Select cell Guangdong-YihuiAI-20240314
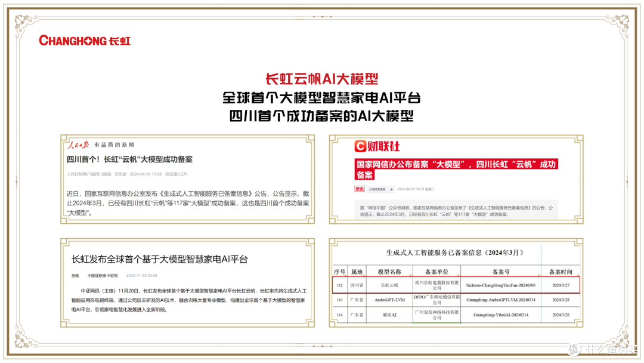The image size is (644, 363). click(x=501, y=315)
